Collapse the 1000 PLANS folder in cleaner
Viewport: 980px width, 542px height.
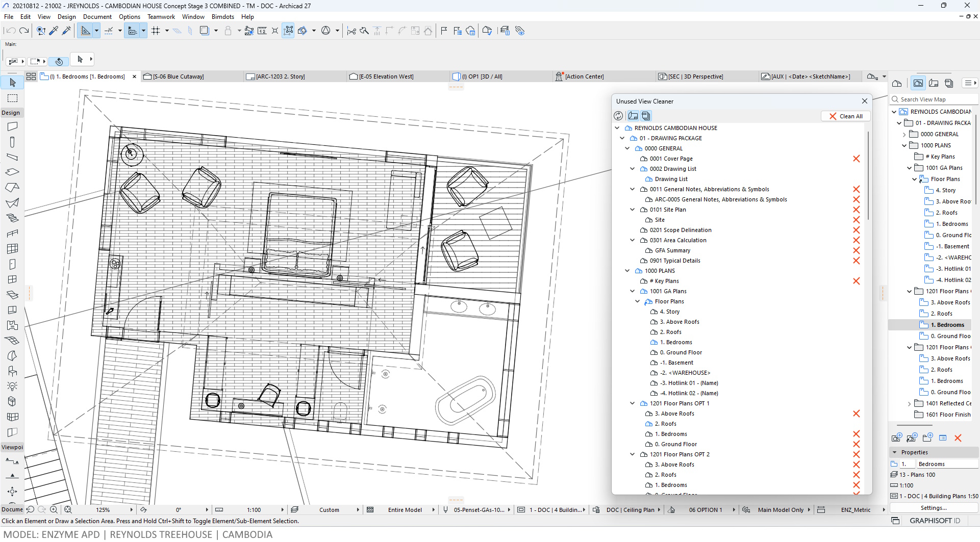tap(627, 271)
